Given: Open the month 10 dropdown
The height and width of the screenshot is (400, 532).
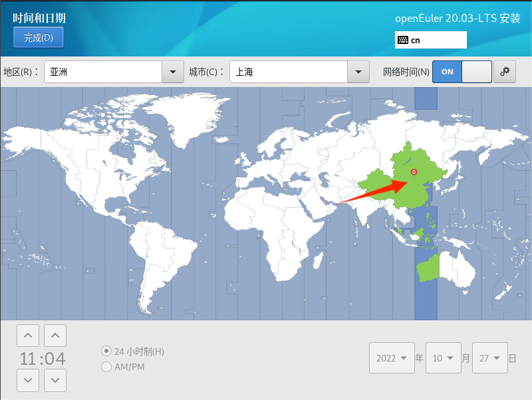Looking at the screenshot, I should 443,358.
